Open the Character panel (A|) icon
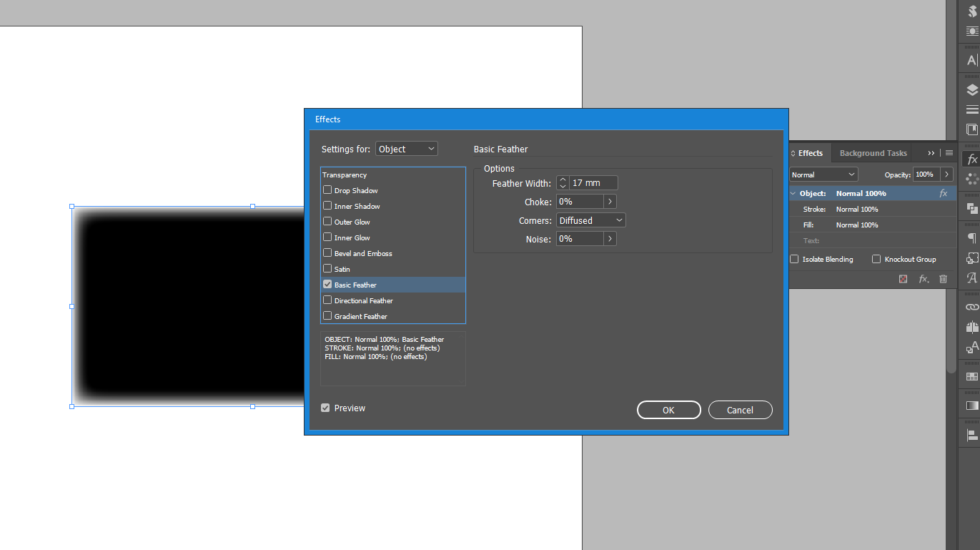The height and width of the screenshot is (550, 980). pos(972,61)
